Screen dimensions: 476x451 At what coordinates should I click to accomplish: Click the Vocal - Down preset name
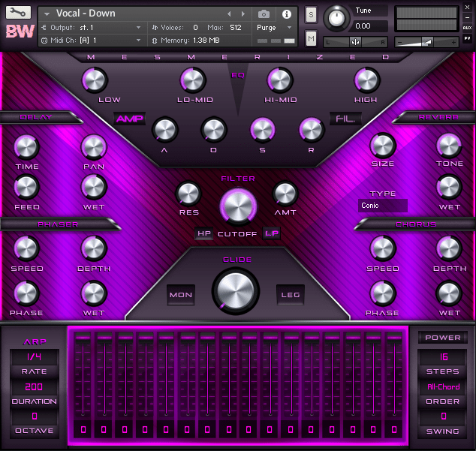click(86, 14)
